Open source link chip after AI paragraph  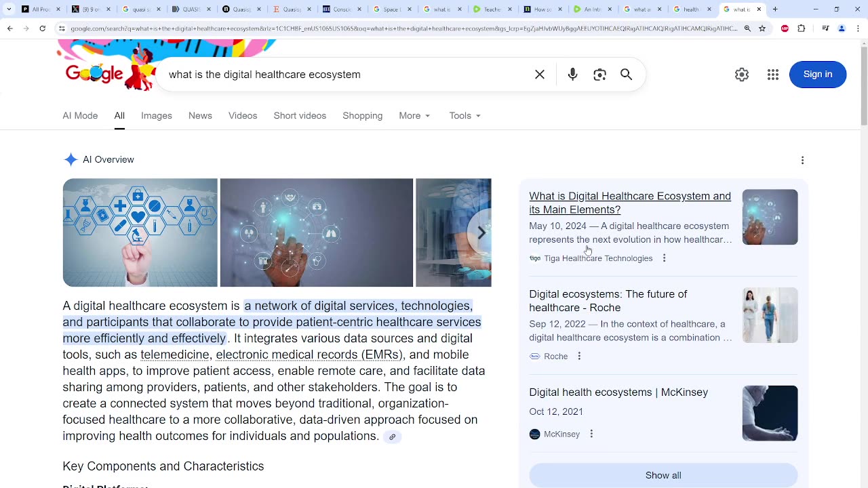point(392,437)
